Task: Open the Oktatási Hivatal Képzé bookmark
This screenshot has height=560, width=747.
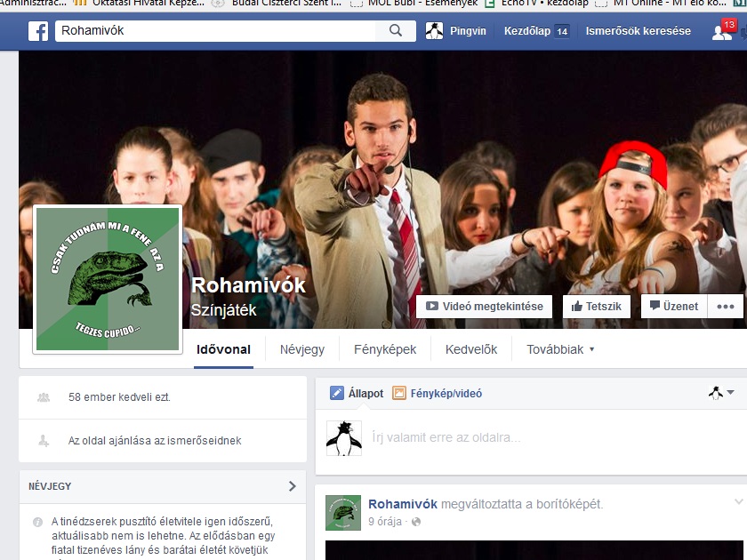Action: click(x=141, y=3)
